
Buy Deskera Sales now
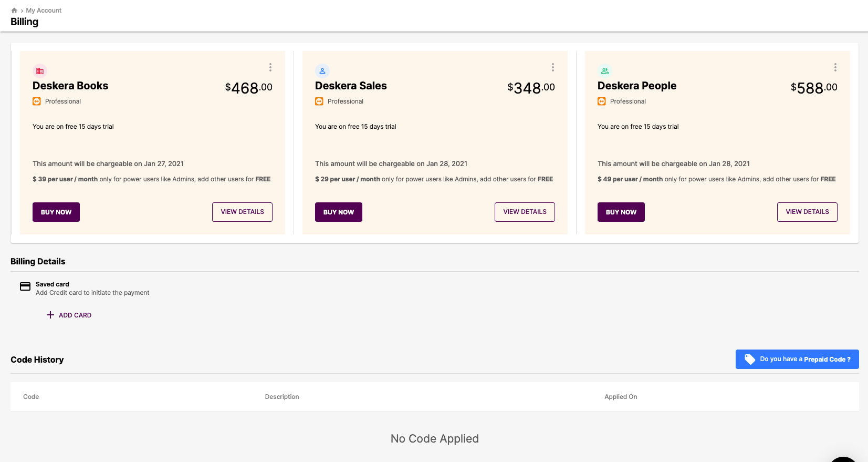tap(339, 212)
